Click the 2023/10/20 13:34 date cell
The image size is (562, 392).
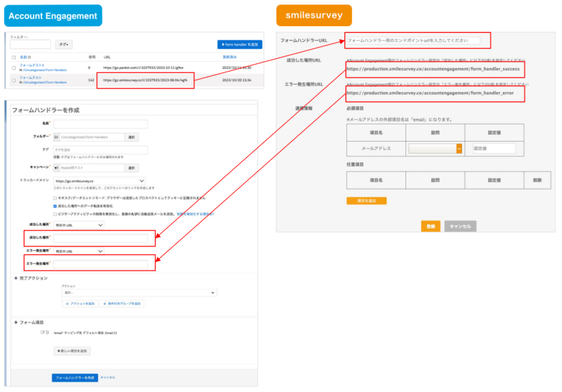point(237,80)
